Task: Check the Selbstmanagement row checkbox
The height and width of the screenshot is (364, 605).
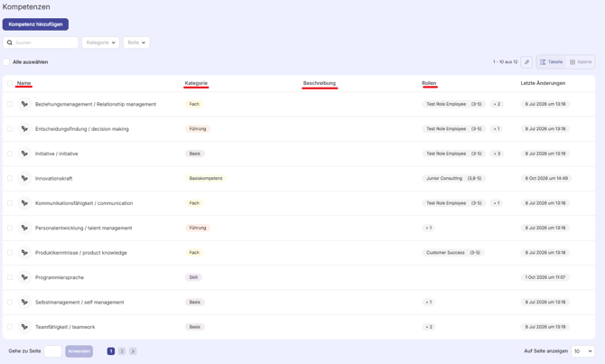Action: [x=10, y=302]
